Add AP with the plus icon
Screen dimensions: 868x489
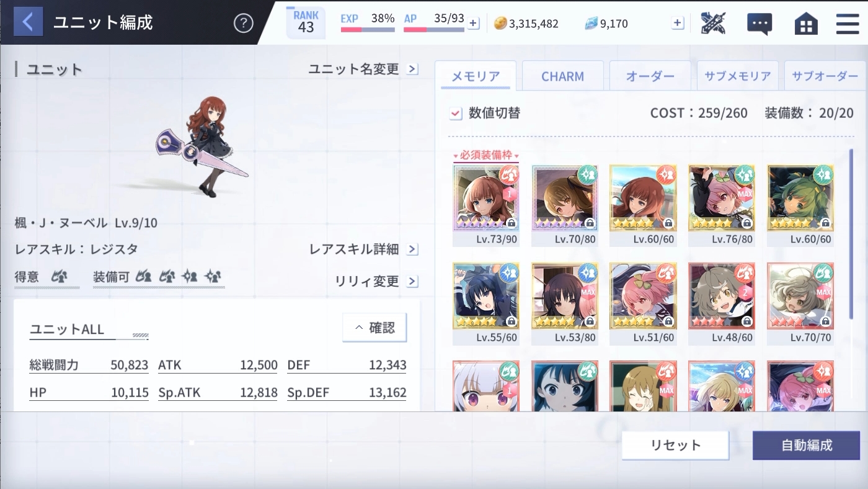click(x=473, y=24)
